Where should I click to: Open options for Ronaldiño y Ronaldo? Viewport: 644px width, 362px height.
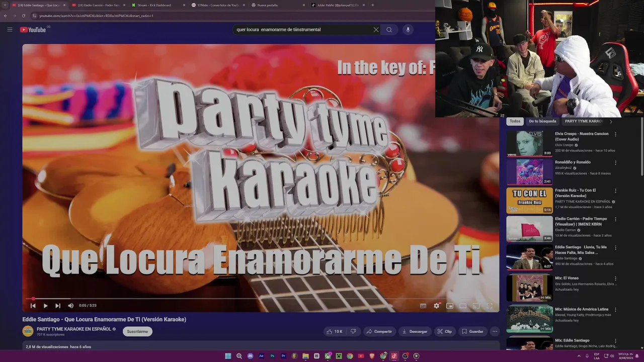pyautogui.click(x=615, y=162)
